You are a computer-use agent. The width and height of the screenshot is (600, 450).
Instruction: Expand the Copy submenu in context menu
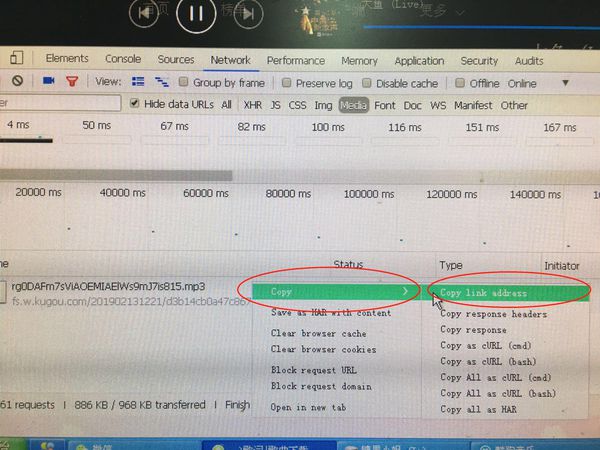pos(336,292)
